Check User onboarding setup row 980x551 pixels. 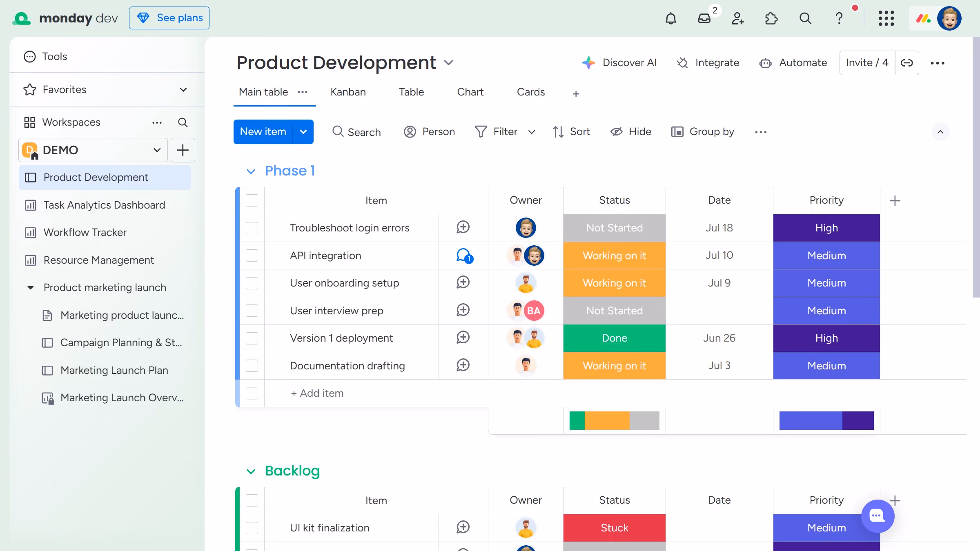252,283
